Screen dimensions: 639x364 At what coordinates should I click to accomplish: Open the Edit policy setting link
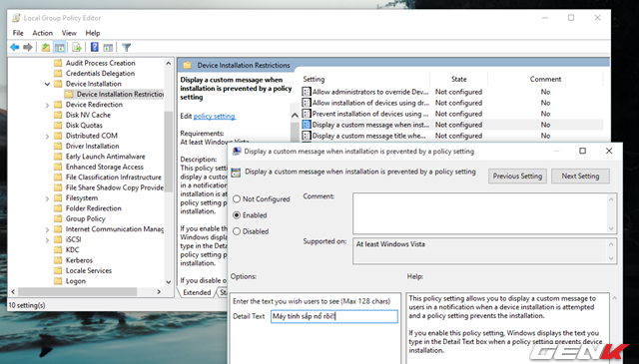(x=215, y=116)
